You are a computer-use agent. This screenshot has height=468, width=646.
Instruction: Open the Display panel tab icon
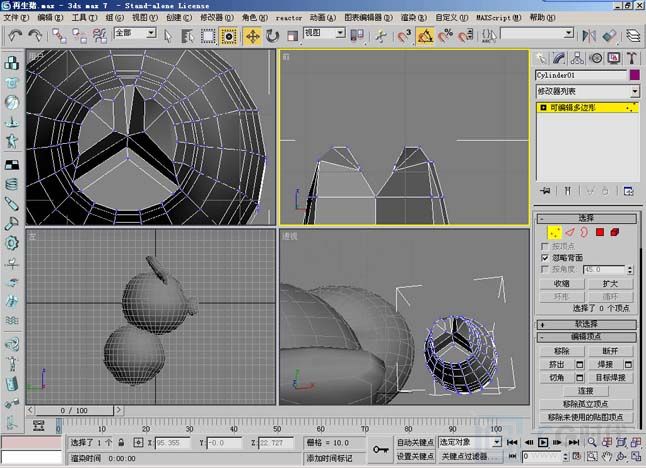pyautogui.click(x=614, y=58)
